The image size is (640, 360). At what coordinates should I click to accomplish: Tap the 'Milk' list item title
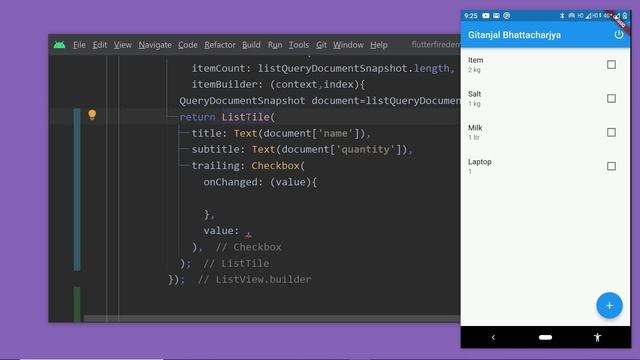(x=475, y=128)
